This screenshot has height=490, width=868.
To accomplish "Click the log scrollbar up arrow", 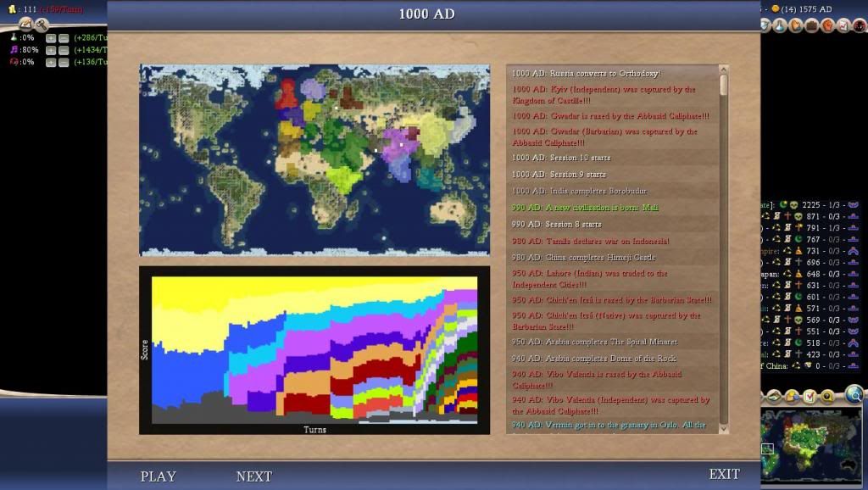I will point(723,70).
